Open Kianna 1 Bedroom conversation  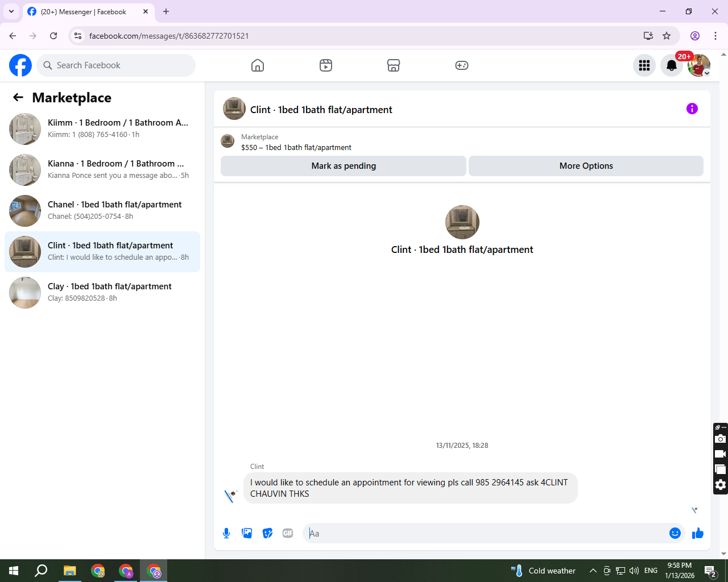click(102, 170)
